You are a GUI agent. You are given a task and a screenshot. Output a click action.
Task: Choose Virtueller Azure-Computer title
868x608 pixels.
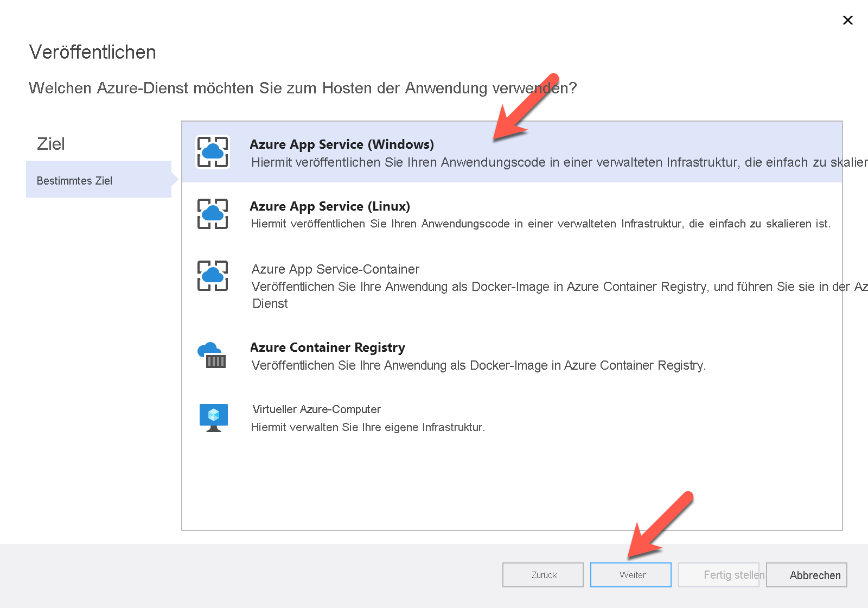(x=317, y=409)
